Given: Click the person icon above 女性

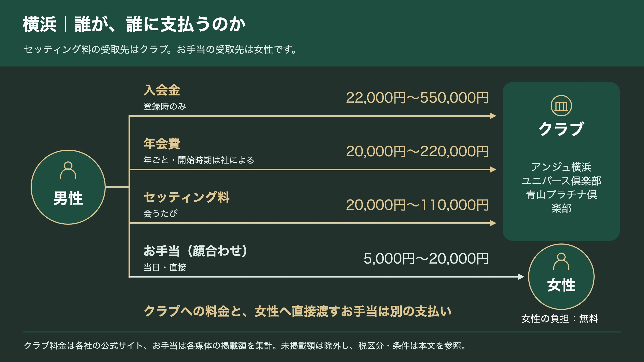Looking at the screenshot, I should click(x=561, y=261).
